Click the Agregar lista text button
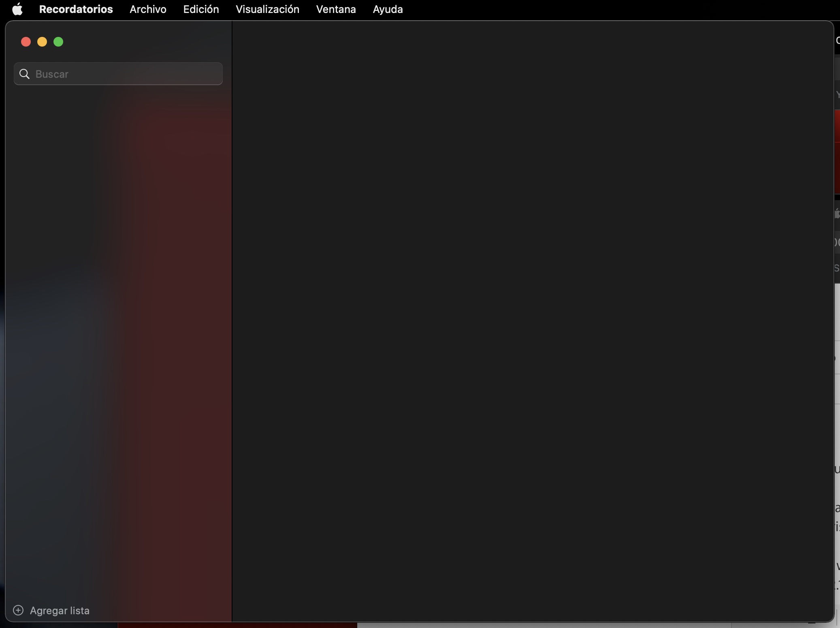840x628 pixels. (x=60, y=611)
